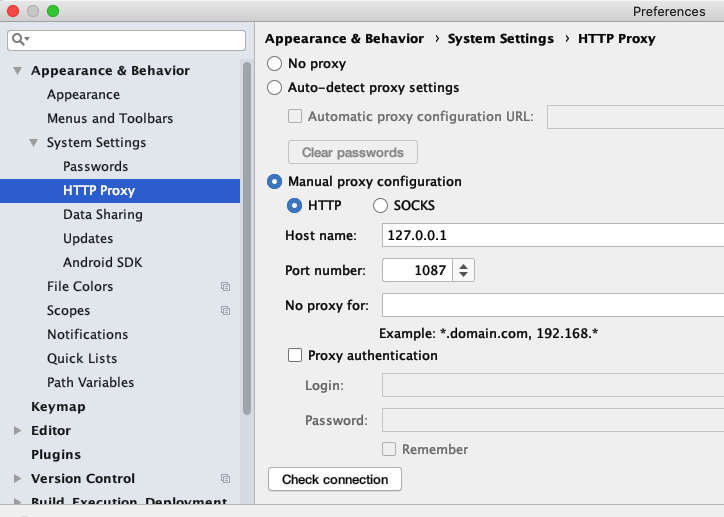
Task: Choose Auto-detect proxy settings radio button
Action: pos(274,88)
